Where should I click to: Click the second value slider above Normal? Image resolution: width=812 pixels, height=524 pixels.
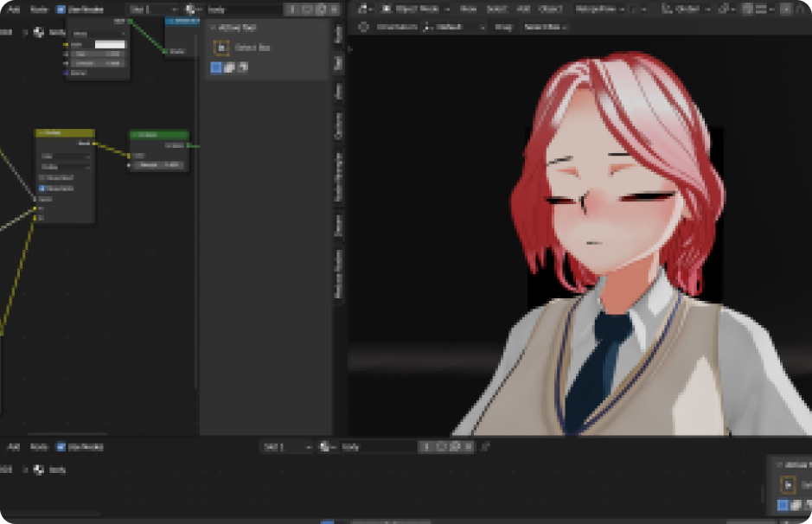point(98,63)
